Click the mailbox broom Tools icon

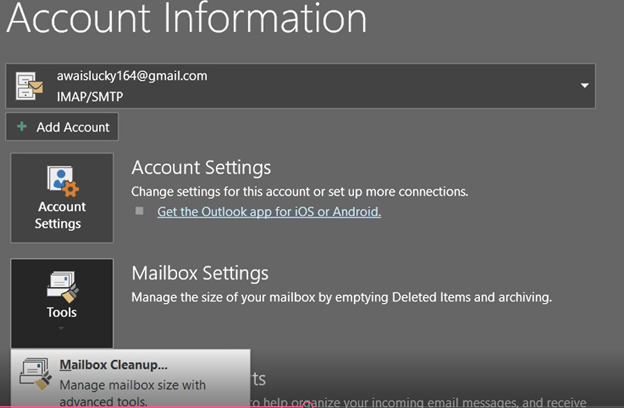pyautogui.click(x=62, y=287)
